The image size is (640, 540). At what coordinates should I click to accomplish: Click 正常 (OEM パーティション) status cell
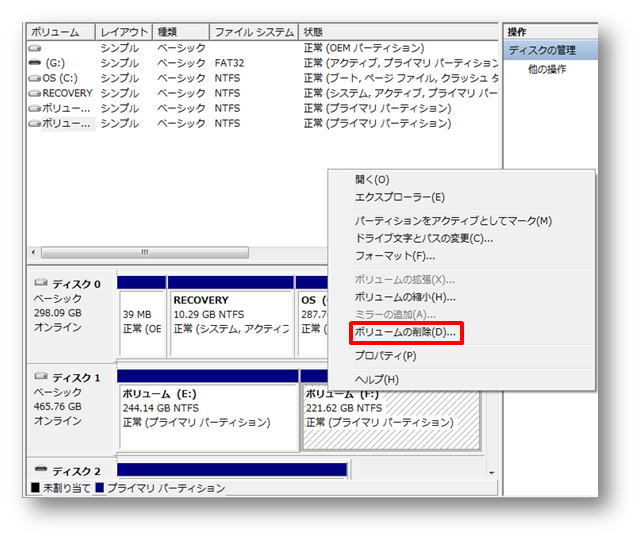364,48
